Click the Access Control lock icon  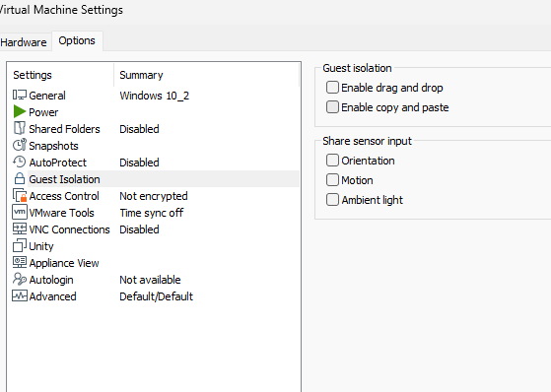[x=20, y=195]
